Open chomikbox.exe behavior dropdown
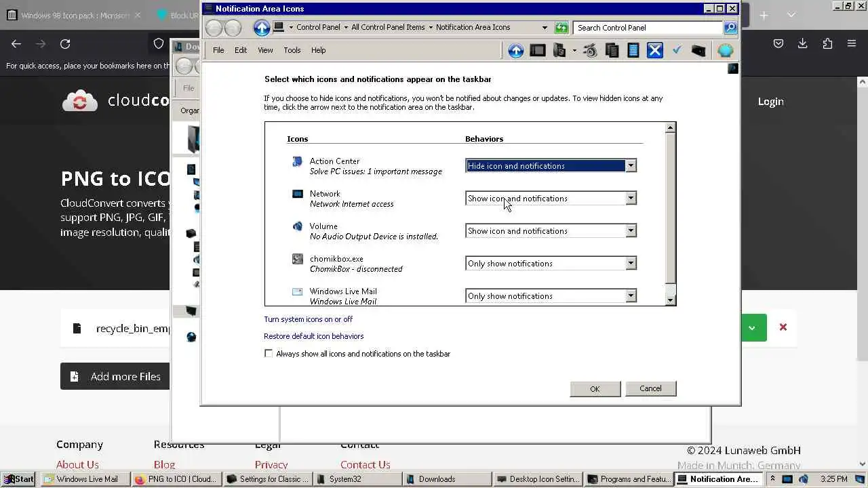This screenshot has width=868, height=488. click(x=631, y=264)
